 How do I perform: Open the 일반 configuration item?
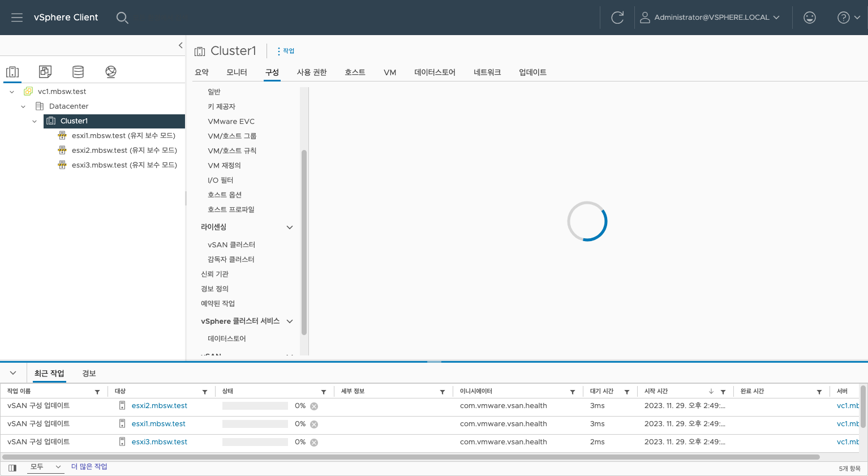[214, 92]
